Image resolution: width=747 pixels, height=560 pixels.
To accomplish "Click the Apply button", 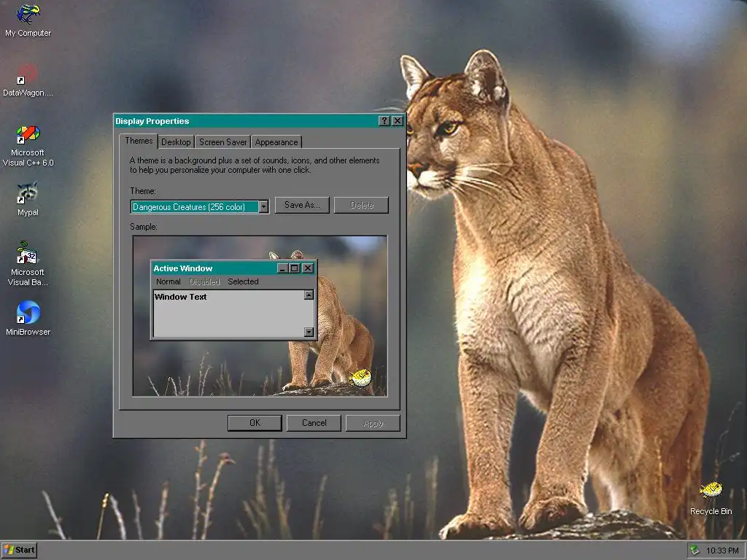I will pos(373,423).
